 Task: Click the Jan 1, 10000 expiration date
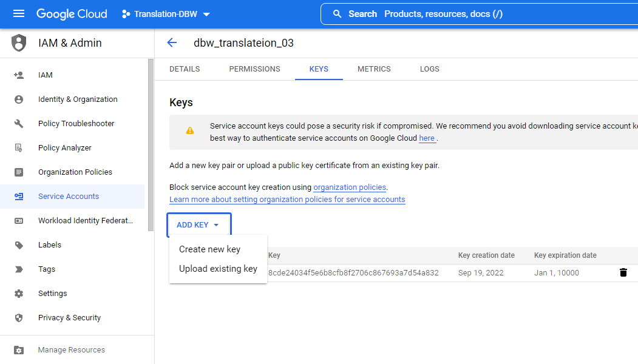coord(557,273)
